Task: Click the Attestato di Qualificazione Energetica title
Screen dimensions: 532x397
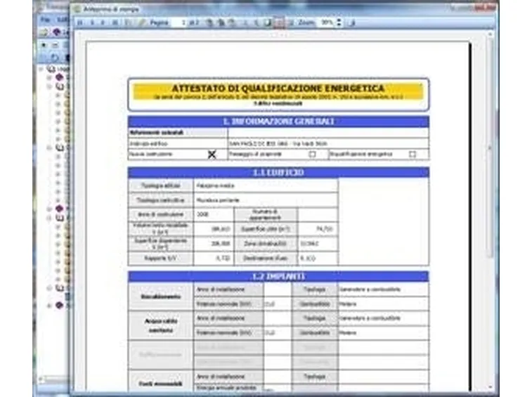Action: (278, 89)
